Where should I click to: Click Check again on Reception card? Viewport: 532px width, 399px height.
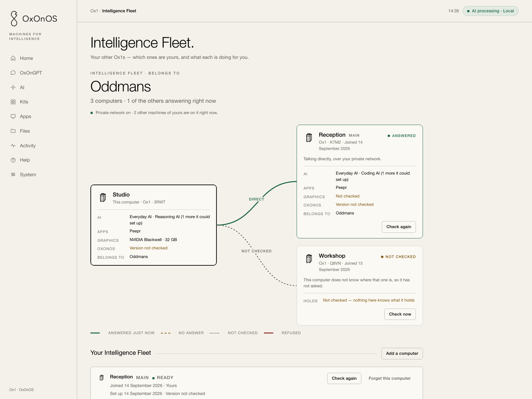coord(399,227)
